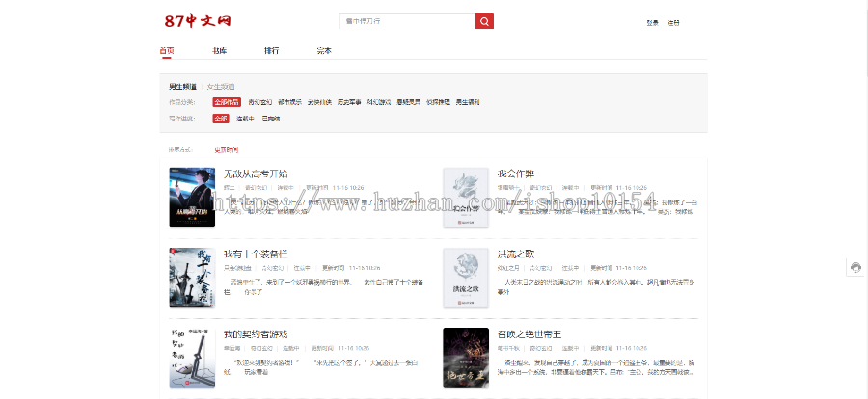The image size is (868, 399).
Task: Open the book title 洪流之歌
Action: coord(516,254)
